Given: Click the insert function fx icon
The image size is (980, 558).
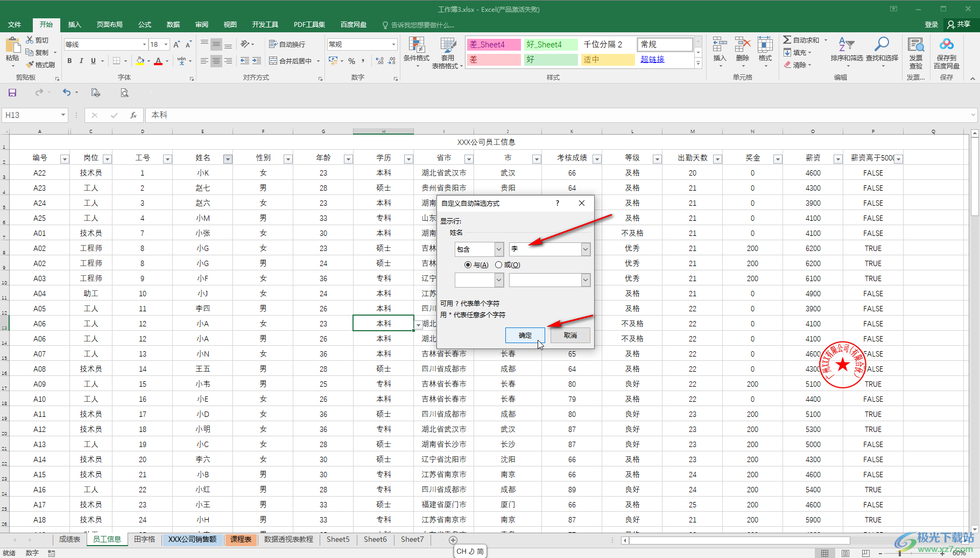Looking at the screenshot, I should tap(133, 115).
